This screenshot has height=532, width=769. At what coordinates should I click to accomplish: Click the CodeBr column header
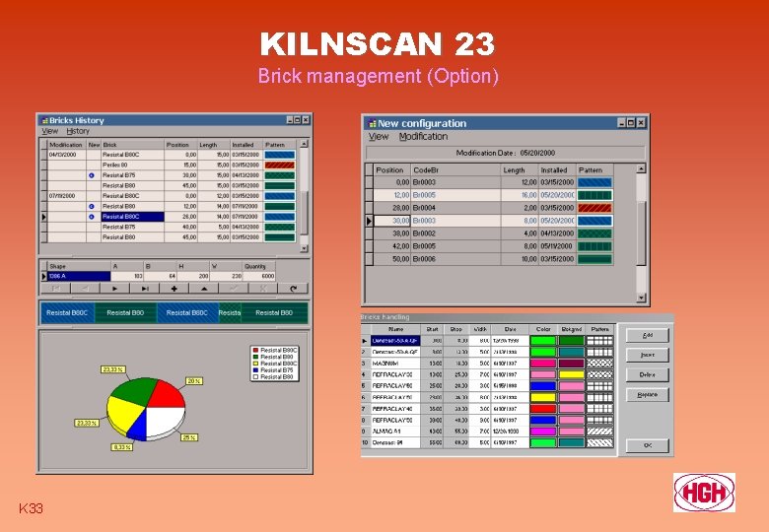click(455, 170)
